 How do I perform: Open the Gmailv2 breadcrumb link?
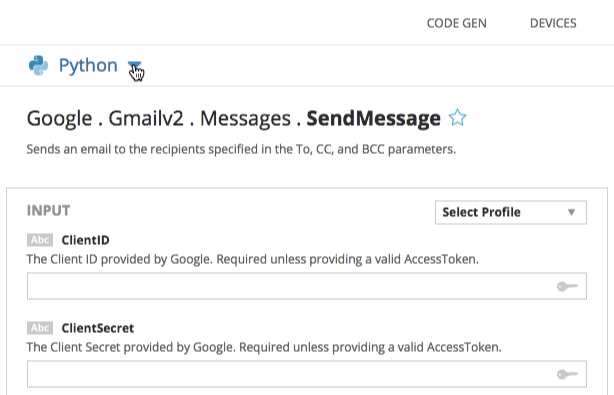(x=146, y=118)
